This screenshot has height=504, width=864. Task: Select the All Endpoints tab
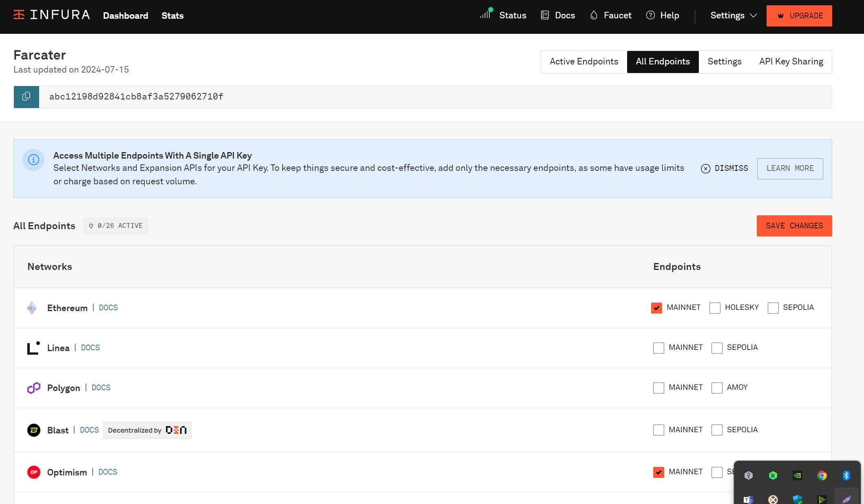663,62
